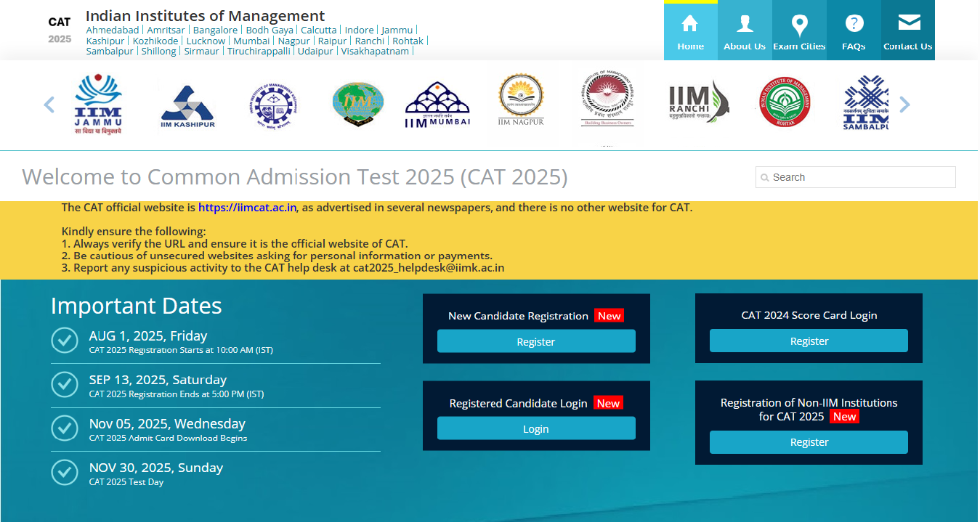Select the Home icon in the navigation bar
The width and height of the screenshot is (980, 525).
(690, 23)
